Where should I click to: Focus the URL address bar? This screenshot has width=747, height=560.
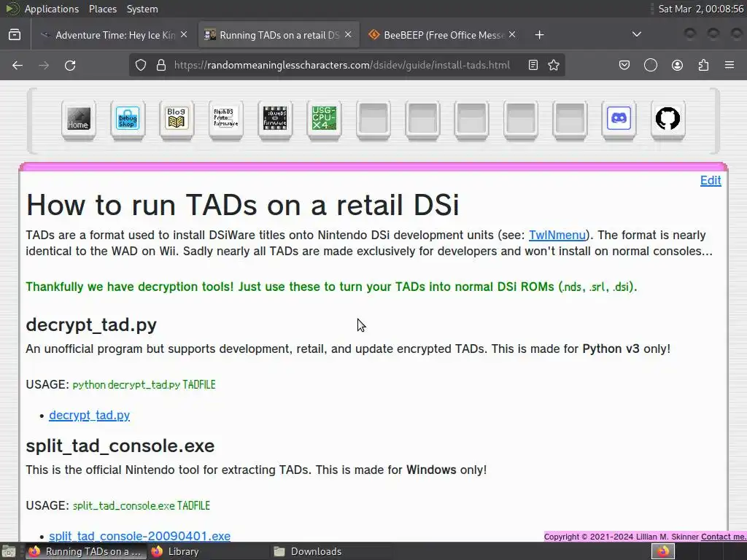pos(341,65)
